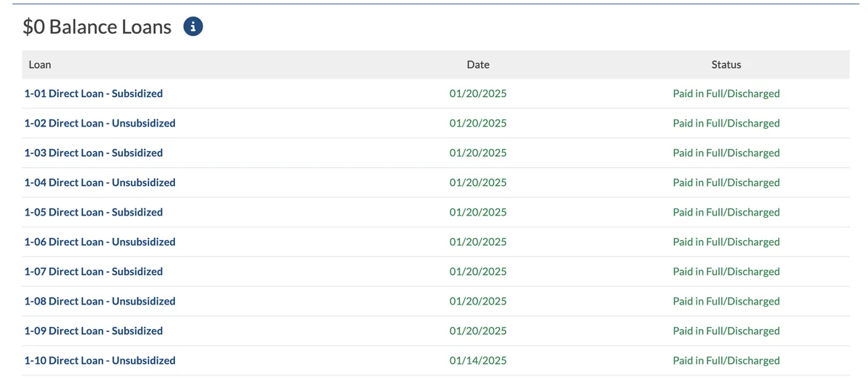The image size is (868, 392).
Task: Click the Status column header
Action: [726, 64]
